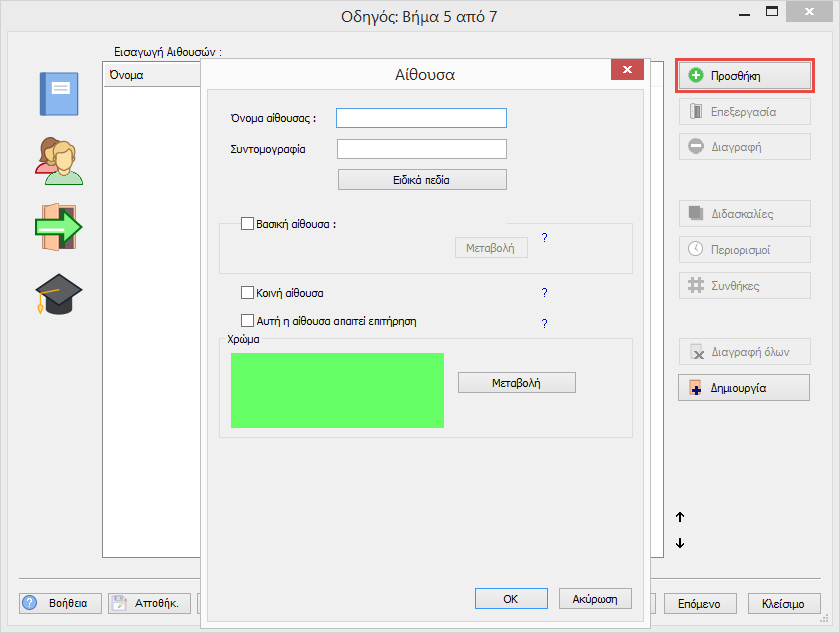
Task: Open help for Κοινή αίθουσα question mark
Action: [545, 293]
